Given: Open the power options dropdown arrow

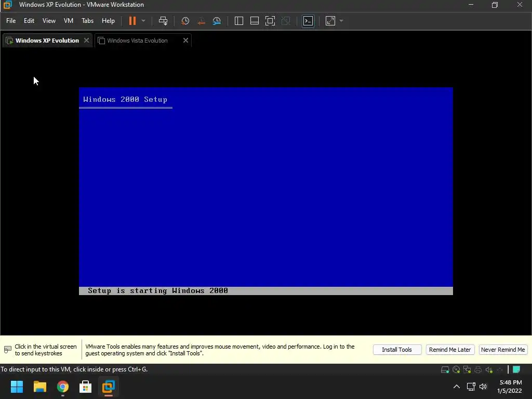Looking at the screenshot, I should coord(143,21).
